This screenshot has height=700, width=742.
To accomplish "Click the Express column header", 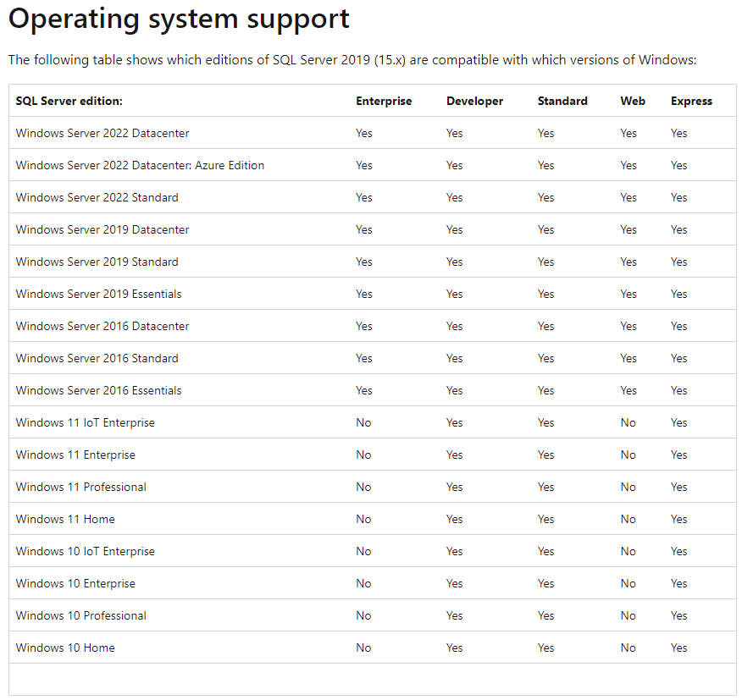I will (x=690, y=101).
